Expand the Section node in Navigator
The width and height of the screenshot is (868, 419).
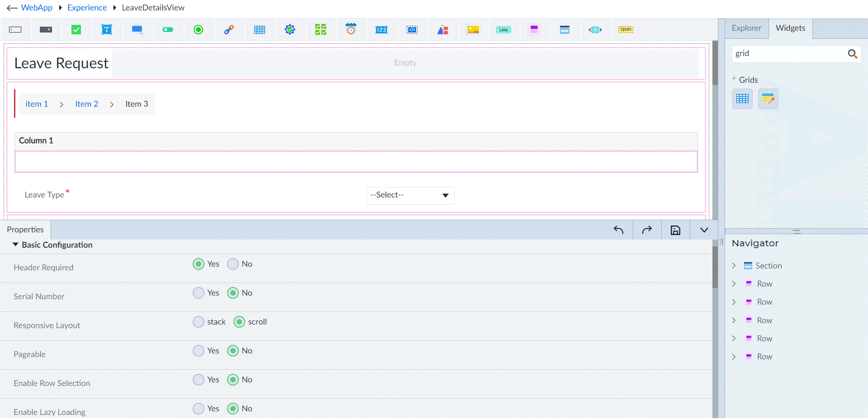(x=734, y=266)
